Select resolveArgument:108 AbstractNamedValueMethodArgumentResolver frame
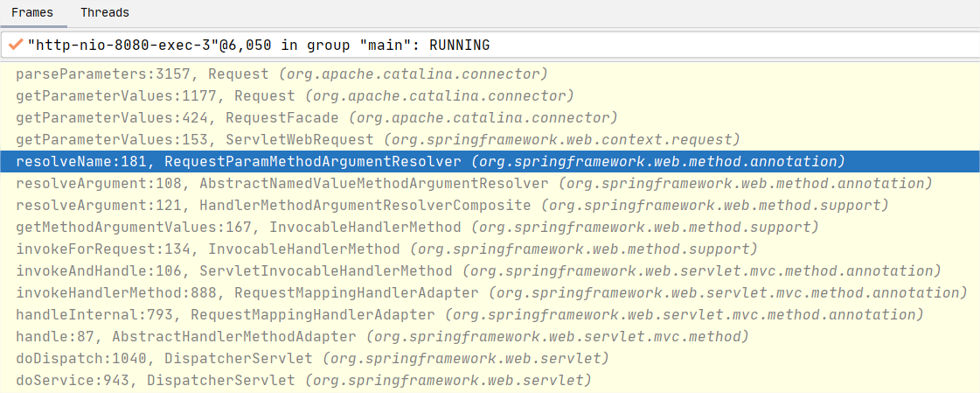 point(474,184)
